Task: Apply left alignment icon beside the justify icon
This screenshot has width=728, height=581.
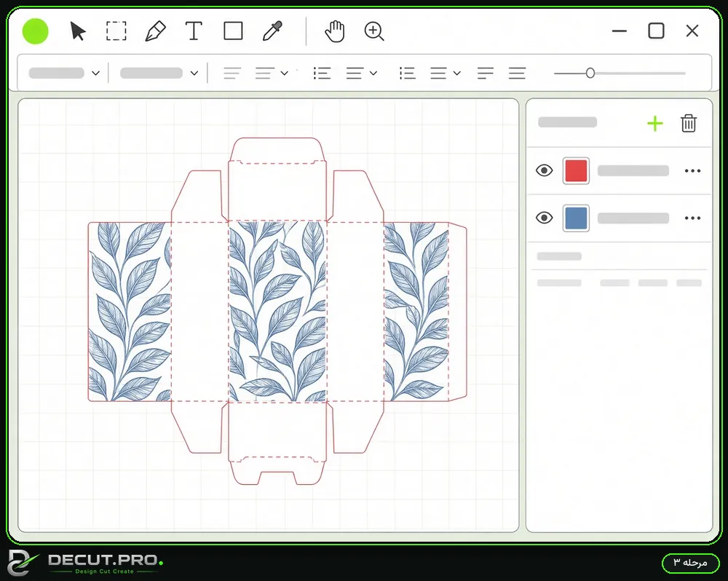Action: click(485, 74)
